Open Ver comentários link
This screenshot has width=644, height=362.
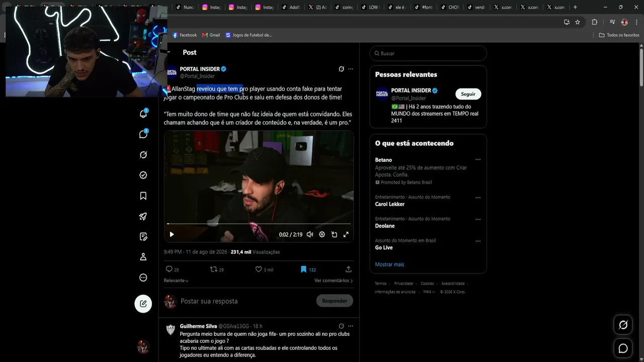coord(334,281)
